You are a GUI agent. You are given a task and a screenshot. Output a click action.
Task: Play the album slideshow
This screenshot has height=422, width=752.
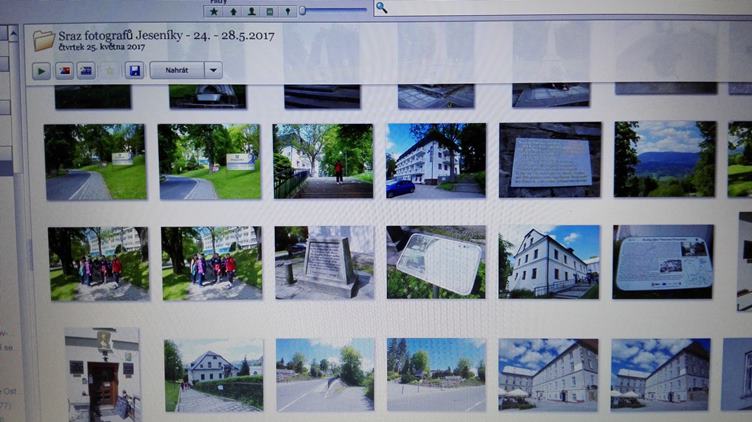41,71
